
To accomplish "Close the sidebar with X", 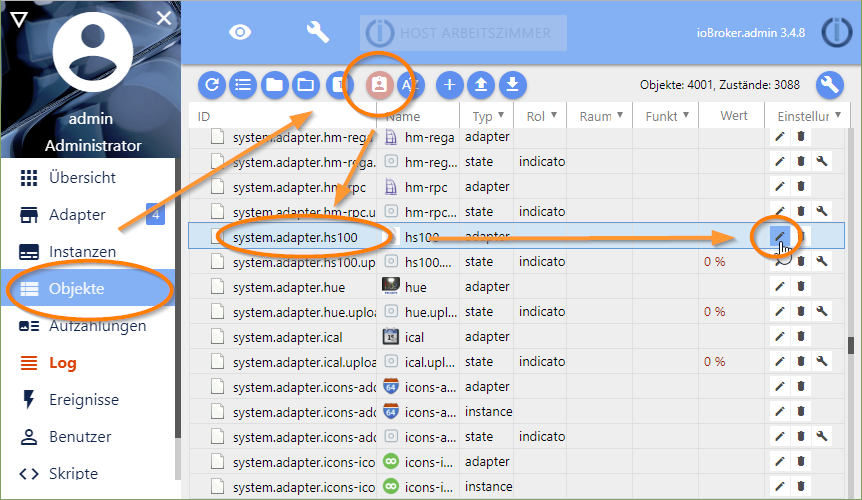I will [164, 19].
